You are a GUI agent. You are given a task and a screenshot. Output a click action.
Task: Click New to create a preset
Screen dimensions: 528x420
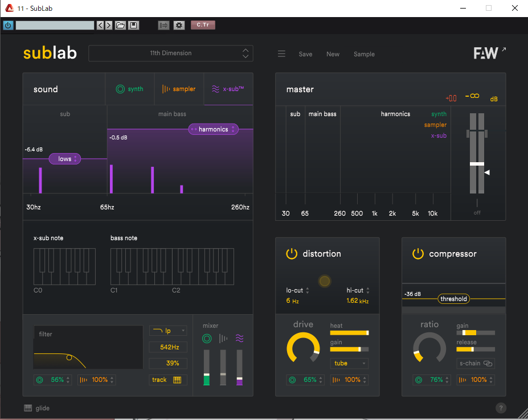[x=333, y=54]
